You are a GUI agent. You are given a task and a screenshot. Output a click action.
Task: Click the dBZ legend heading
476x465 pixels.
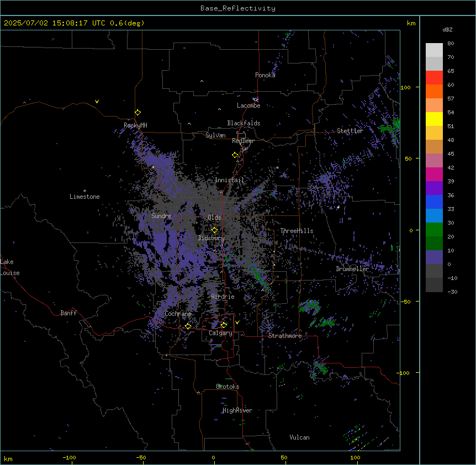pyautogui.click(x=447, y=29)
